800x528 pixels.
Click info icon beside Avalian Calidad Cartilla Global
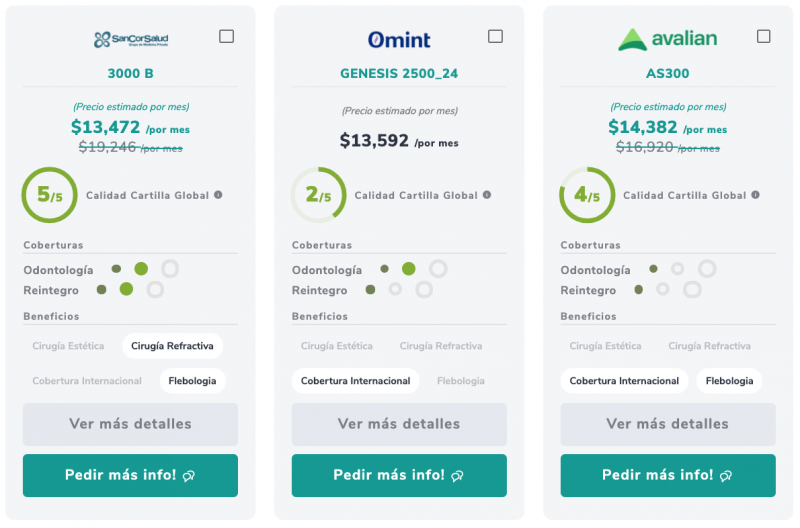[x=755, y=195]
